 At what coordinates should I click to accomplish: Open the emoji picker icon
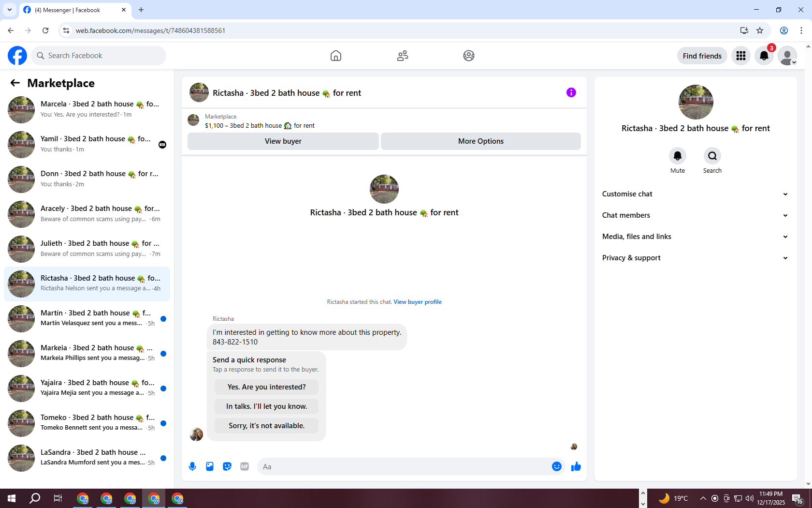pos(557,466)
